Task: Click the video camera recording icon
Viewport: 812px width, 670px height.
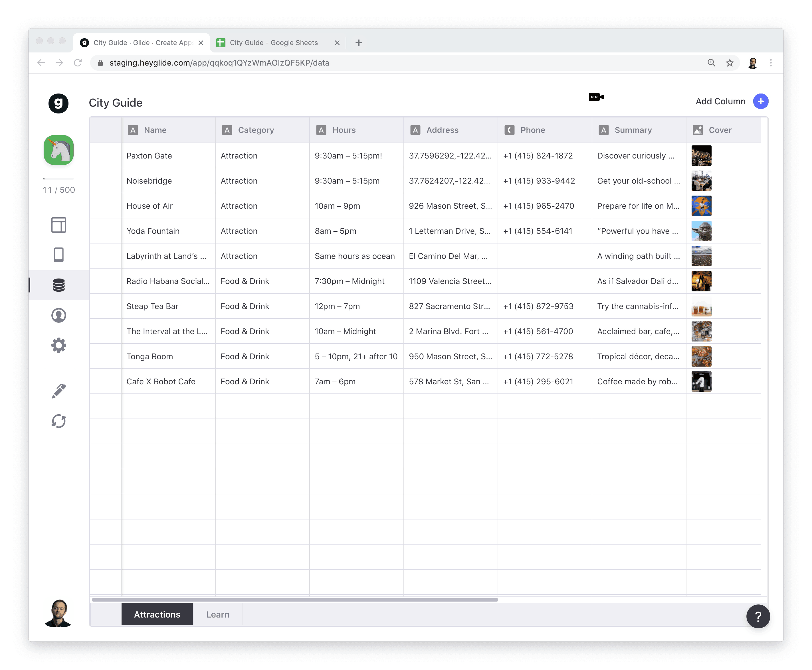Action: click(596, 97)
